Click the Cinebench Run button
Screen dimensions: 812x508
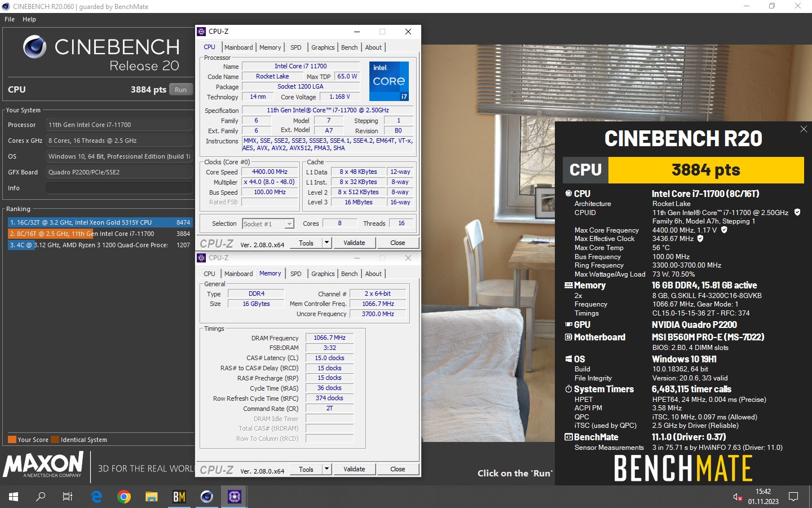click(x=181, y=90)
